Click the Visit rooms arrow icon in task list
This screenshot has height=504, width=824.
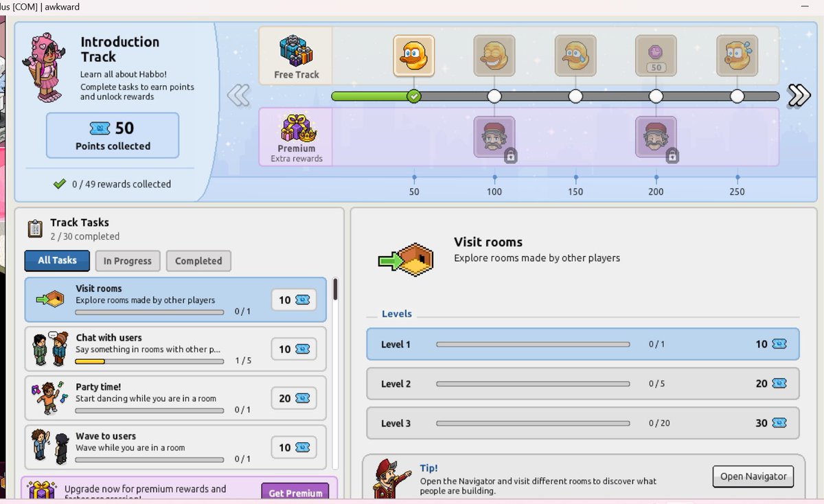(x=49, y=299)
